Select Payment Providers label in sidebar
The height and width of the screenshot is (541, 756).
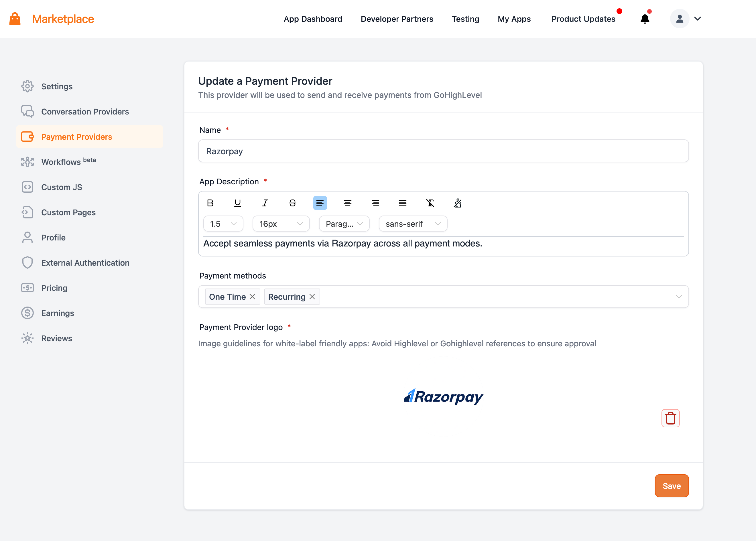(77, 137)
